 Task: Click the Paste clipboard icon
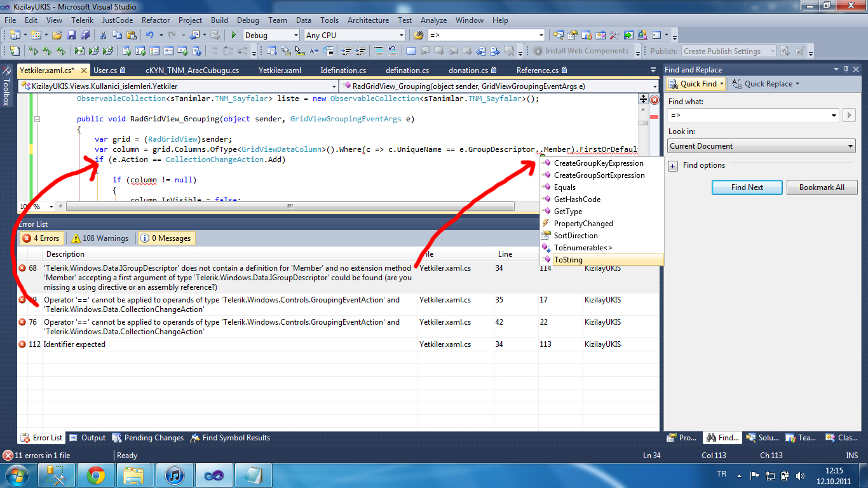click(x=132, y=36)
